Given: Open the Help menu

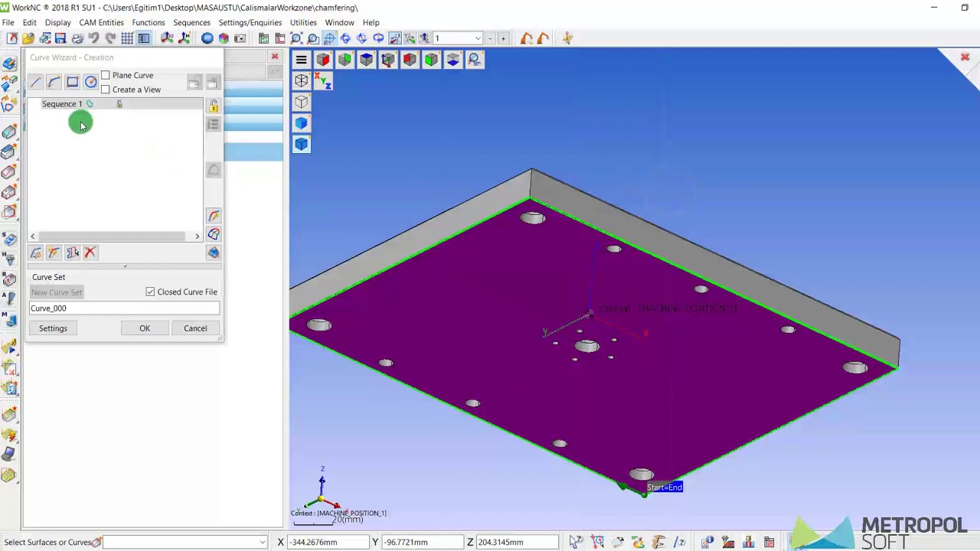Looking at the screenshot, I should coord(371,22).
